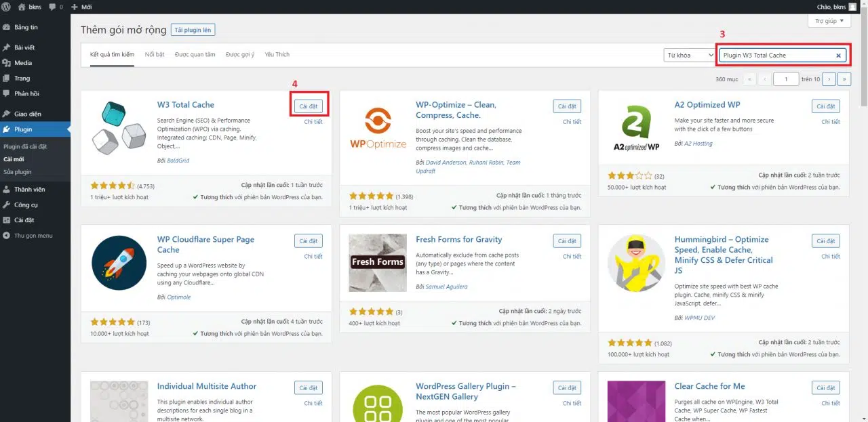This screenshot has height=422, width=868.
Task: Click the plus Mới new content item
Action: click(81, 7)
